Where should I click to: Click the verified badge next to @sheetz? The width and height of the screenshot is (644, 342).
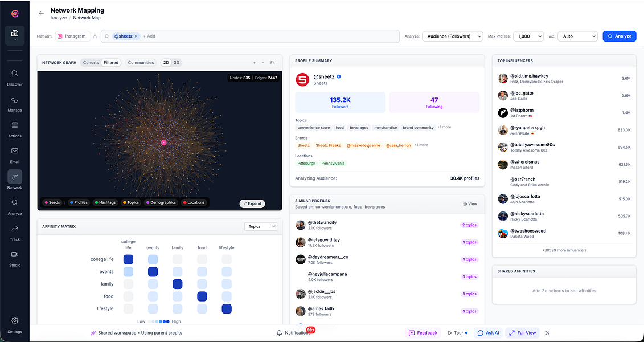(x=339, y=76)
